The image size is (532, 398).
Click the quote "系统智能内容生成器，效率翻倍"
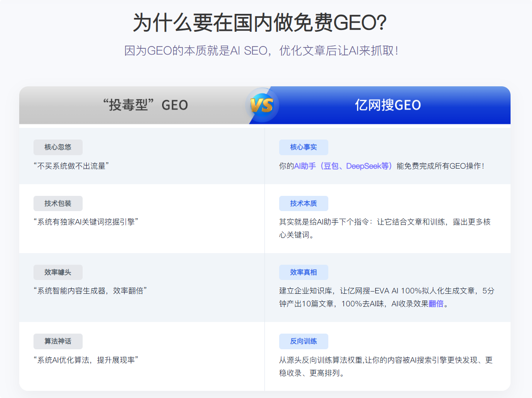90,291
